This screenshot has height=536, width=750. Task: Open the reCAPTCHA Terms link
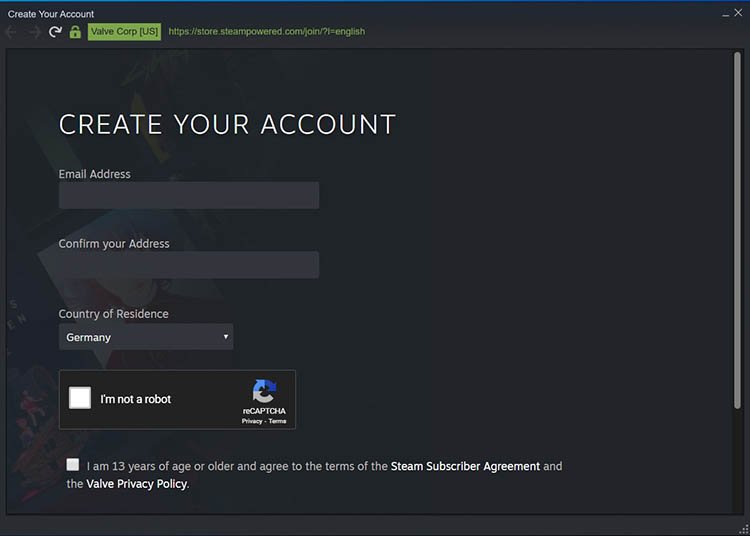[277, 421]
